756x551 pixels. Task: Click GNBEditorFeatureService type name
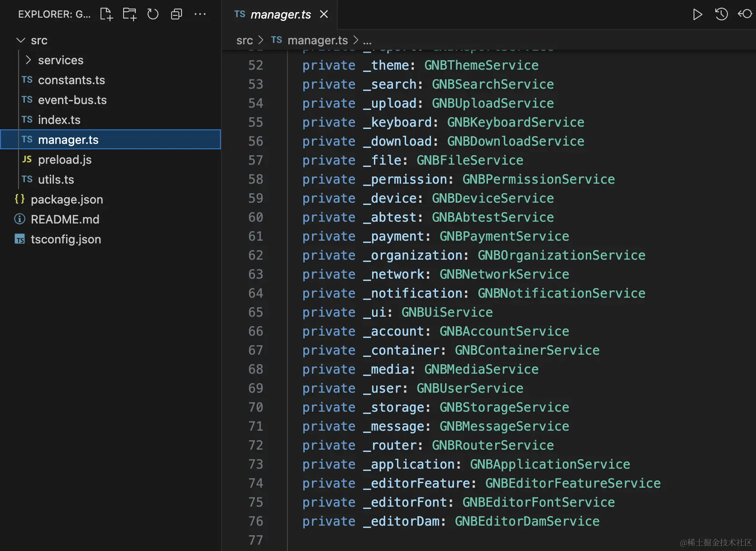click(573, 483)
